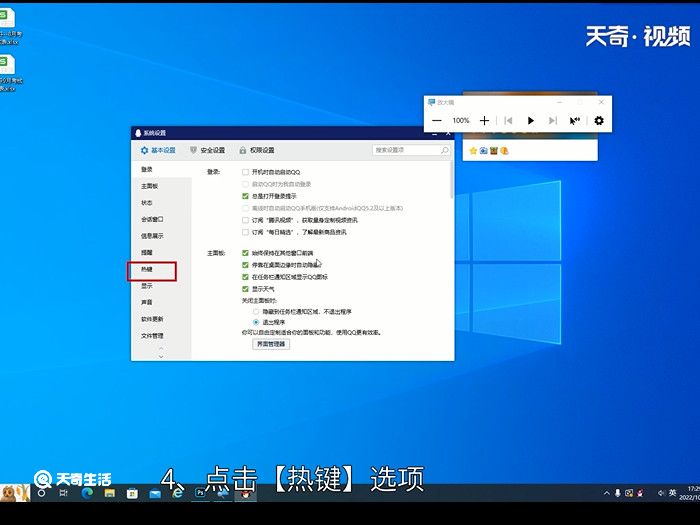
Task: Click the gear icon beside 基本设置
Action: 144,150
